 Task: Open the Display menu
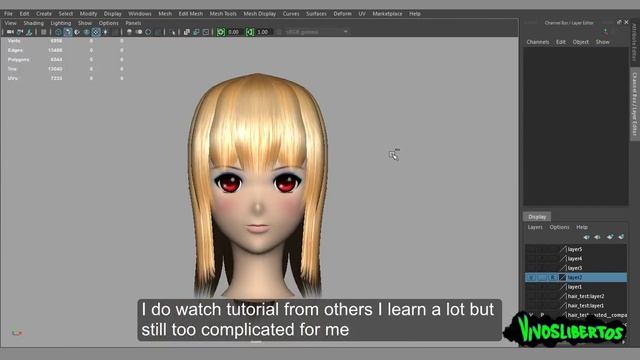point(113,13)
